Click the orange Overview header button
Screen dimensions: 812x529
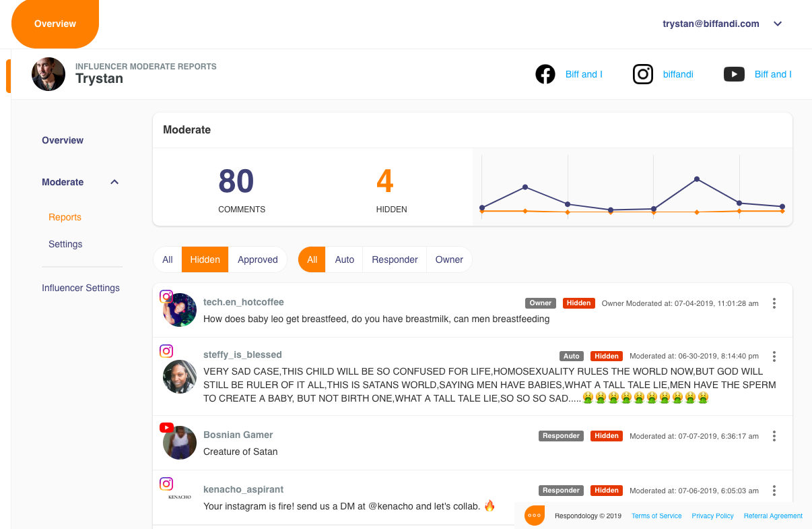[x=55, y=24]
